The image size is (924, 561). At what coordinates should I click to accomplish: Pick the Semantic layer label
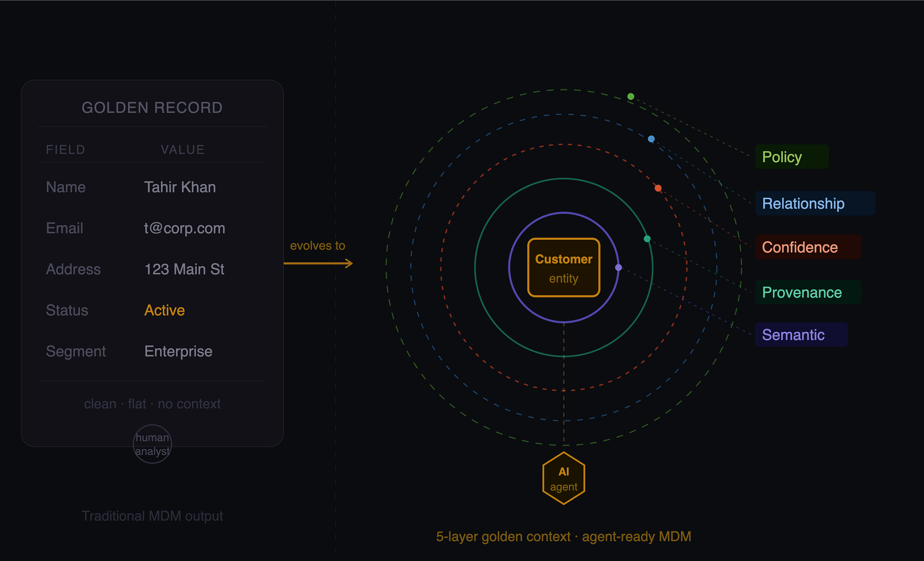pos(801,335)
